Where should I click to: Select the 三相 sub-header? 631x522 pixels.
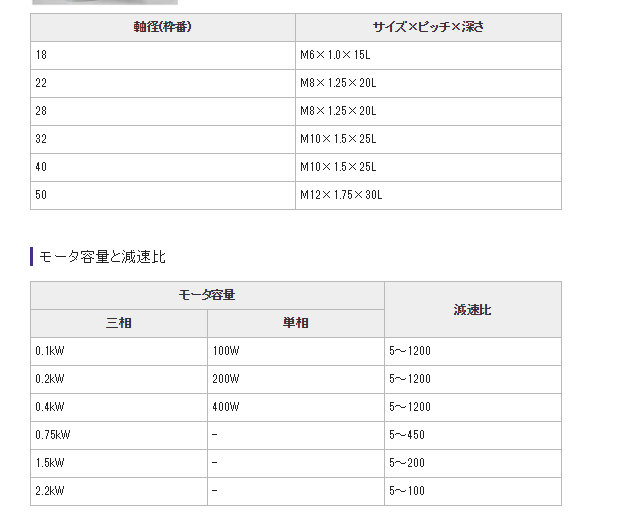119,323
